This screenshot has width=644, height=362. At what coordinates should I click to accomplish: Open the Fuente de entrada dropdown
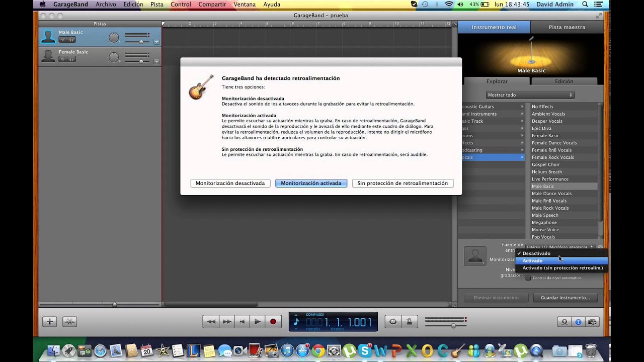pos(560,247)
